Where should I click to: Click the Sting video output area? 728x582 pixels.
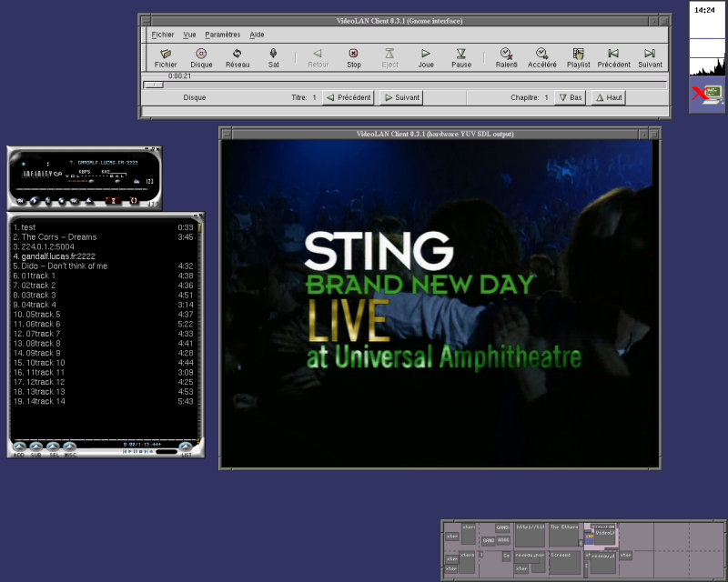coord(440,304)
